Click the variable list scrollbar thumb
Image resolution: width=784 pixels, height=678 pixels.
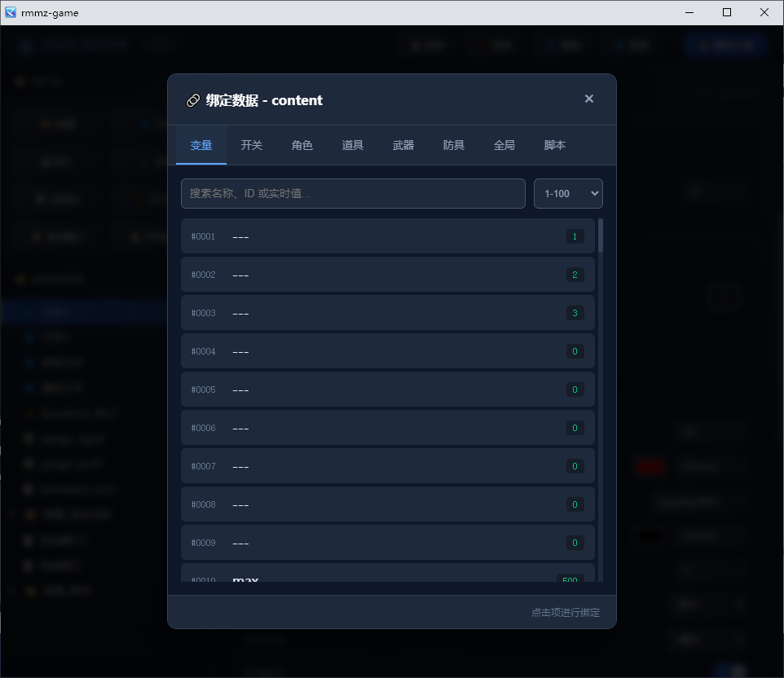(x=601, y=236)
